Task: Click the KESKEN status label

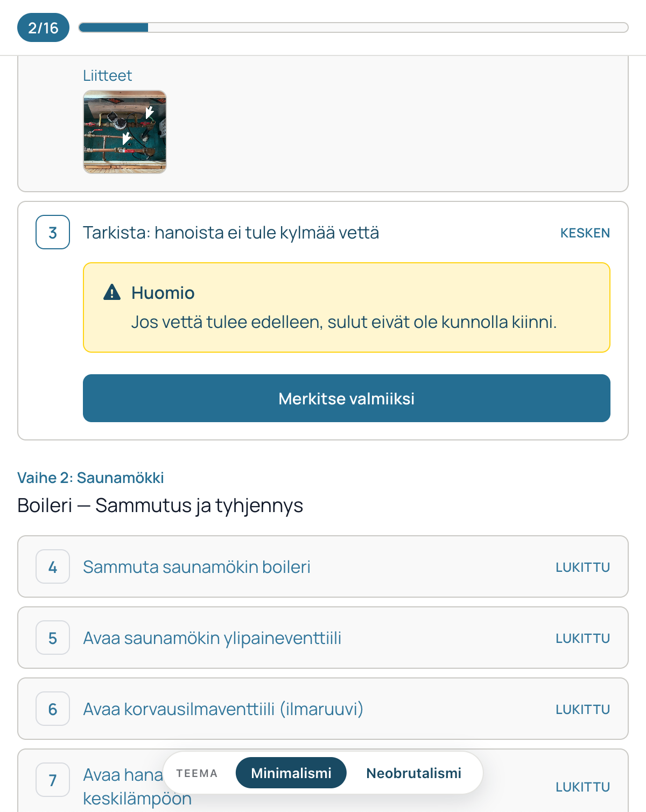Action: pos(585,233)
